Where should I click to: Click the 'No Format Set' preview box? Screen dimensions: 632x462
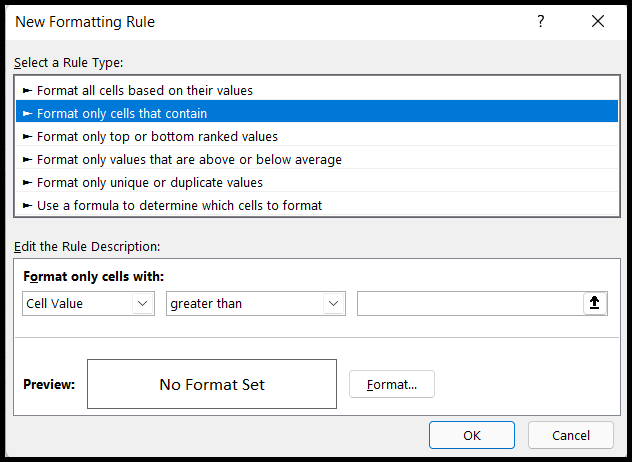pos(212,384)
